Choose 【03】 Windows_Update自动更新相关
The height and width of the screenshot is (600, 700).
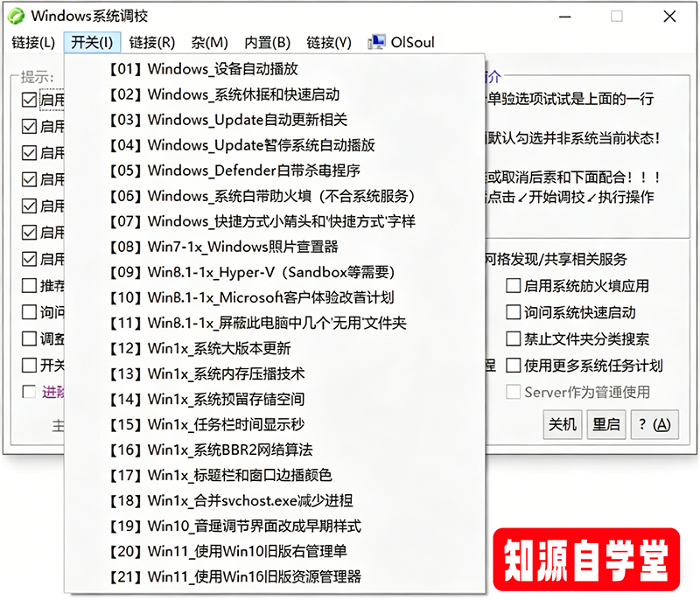[x=275, y=120]
